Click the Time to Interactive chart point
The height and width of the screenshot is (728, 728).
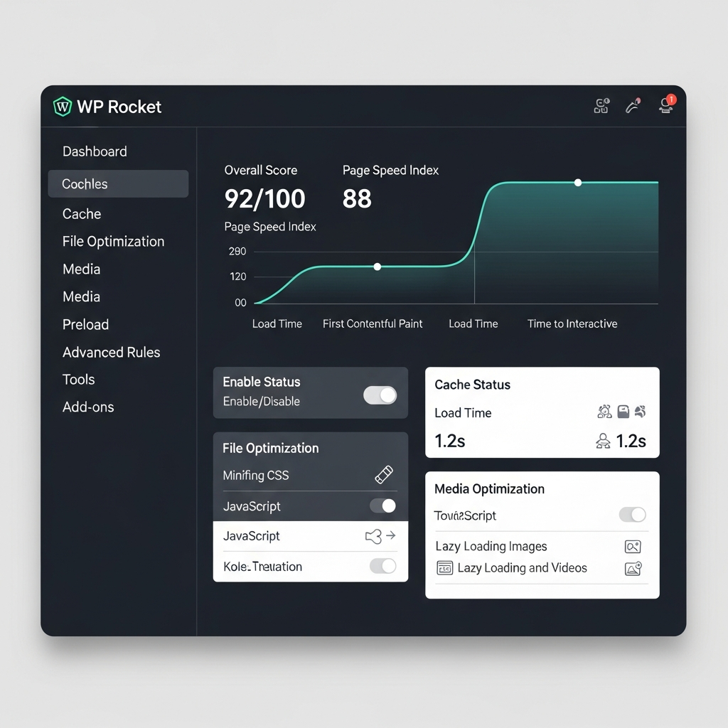(x=578, y=183)
